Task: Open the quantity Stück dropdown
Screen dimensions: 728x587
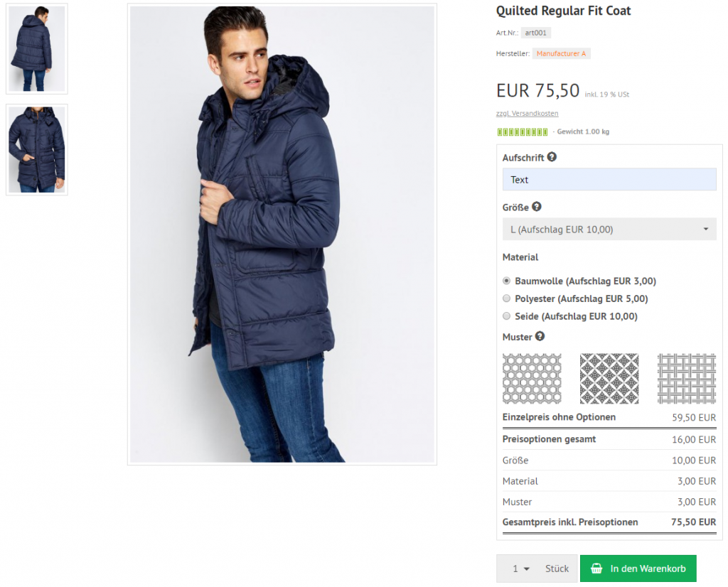Action: pos(522,569)
